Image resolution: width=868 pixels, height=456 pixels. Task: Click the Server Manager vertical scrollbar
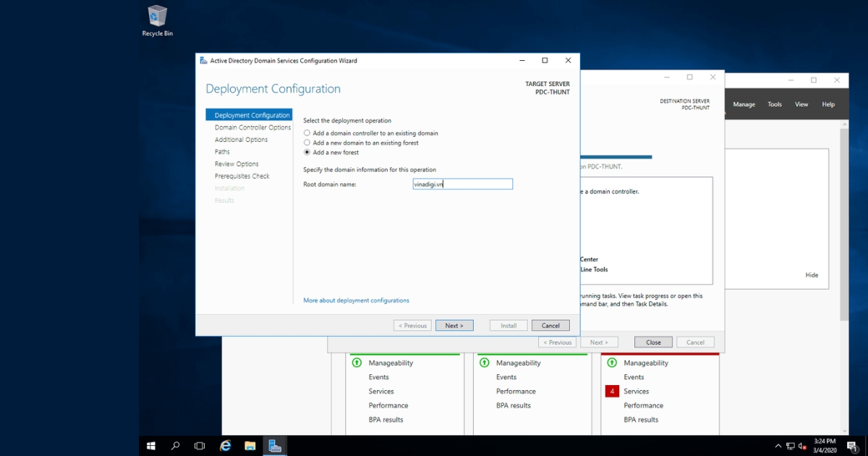[x=844, y=217]
